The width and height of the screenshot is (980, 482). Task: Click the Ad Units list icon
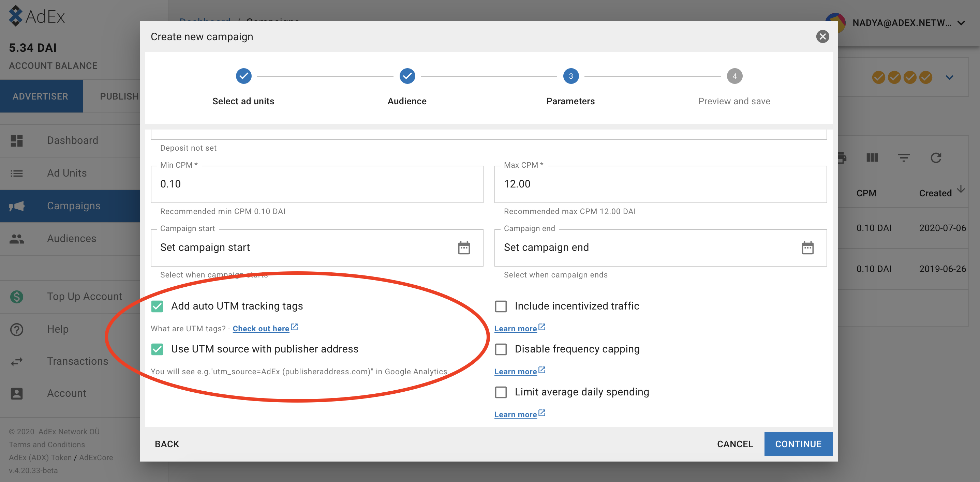(x=17, y=174)
